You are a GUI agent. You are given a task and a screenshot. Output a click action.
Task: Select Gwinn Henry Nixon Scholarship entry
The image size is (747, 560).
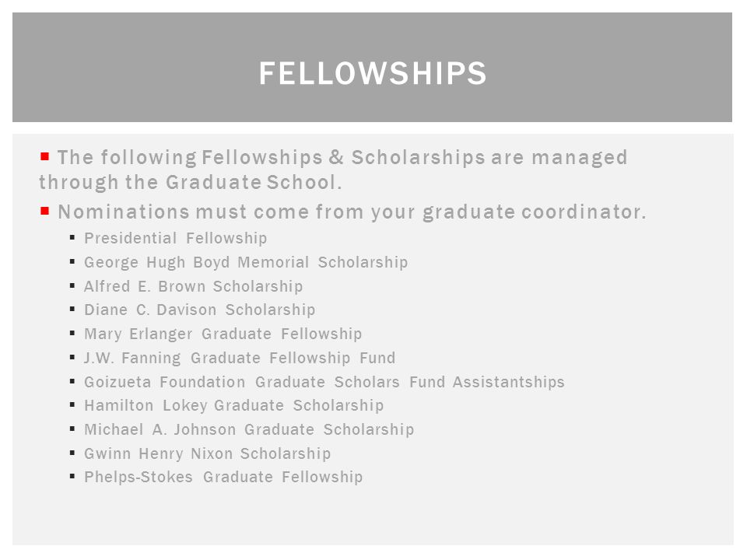pos(207,453)
